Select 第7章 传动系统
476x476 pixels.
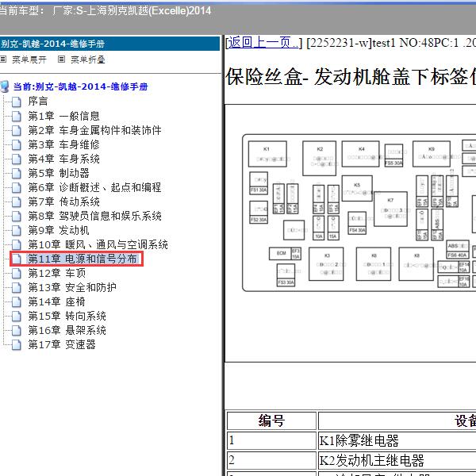click(63, 202)
